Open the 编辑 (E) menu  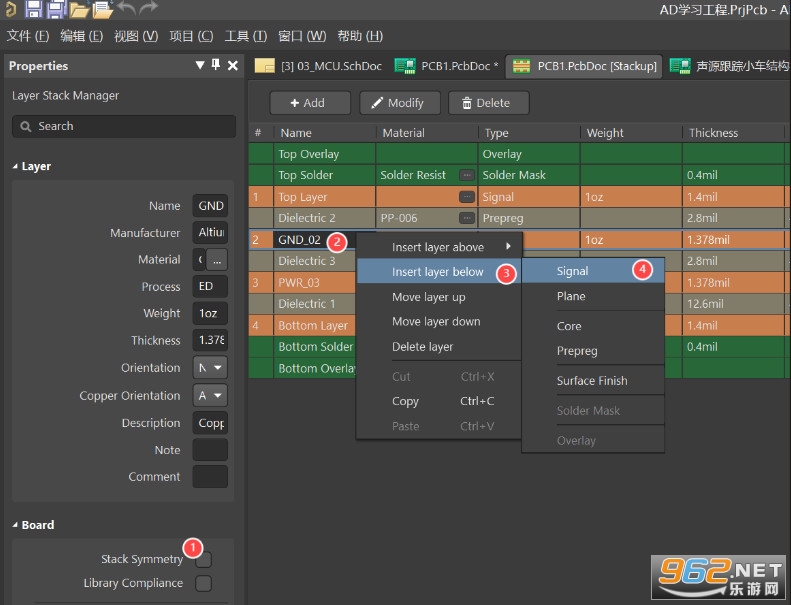[x=81, y=36]
